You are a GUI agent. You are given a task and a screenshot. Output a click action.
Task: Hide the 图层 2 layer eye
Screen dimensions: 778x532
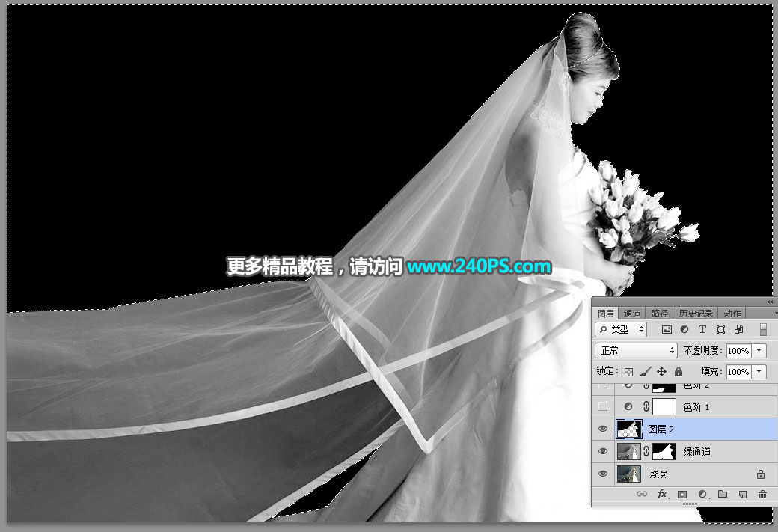603,429
